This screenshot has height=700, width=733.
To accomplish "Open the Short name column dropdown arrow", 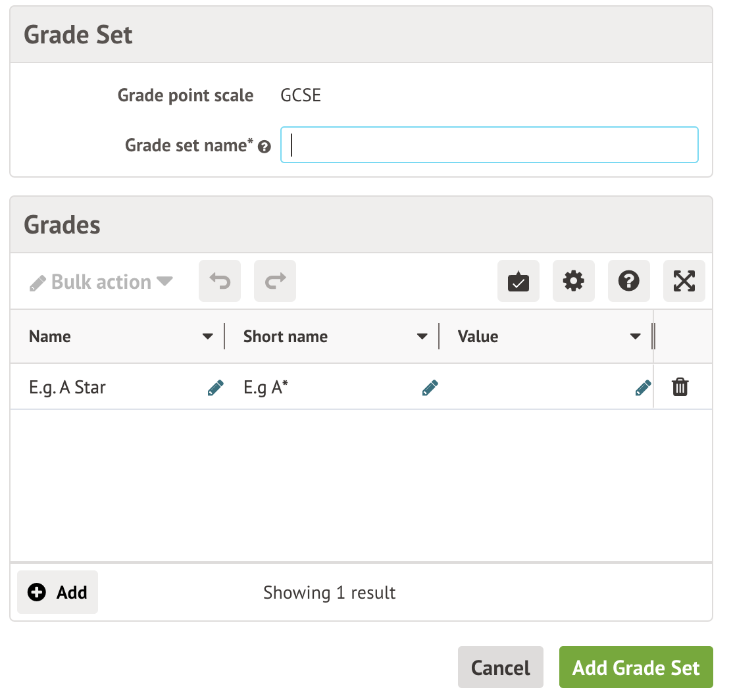I will [422, 337].
